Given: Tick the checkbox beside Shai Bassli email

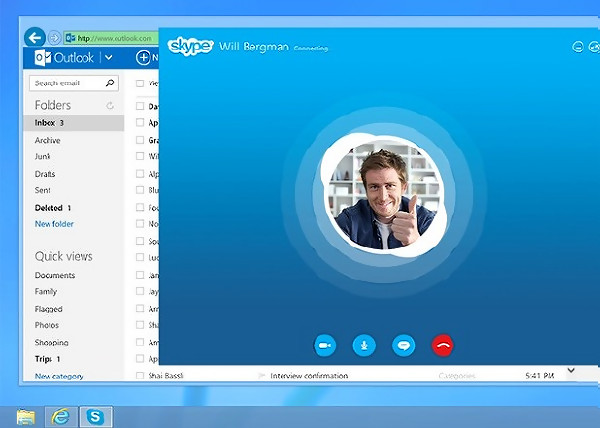Looking at the screenshot, I should pyautogui.click(x=140, y=376).
